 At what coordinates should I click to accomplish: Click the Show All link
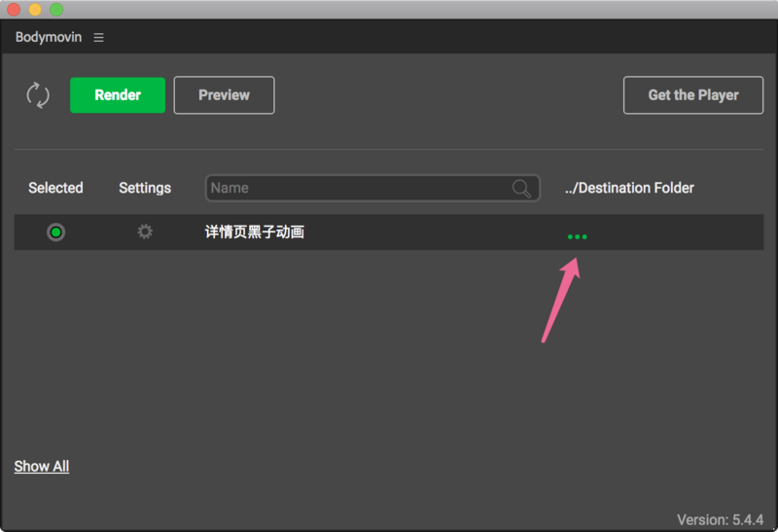tap(42, 467)
